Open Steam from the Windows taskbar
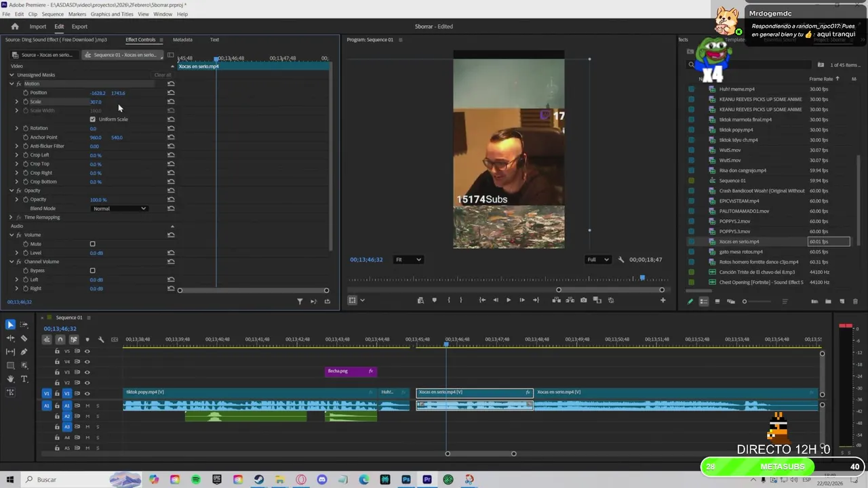Viewport: 868px width, 488px height. click(259, 480)
